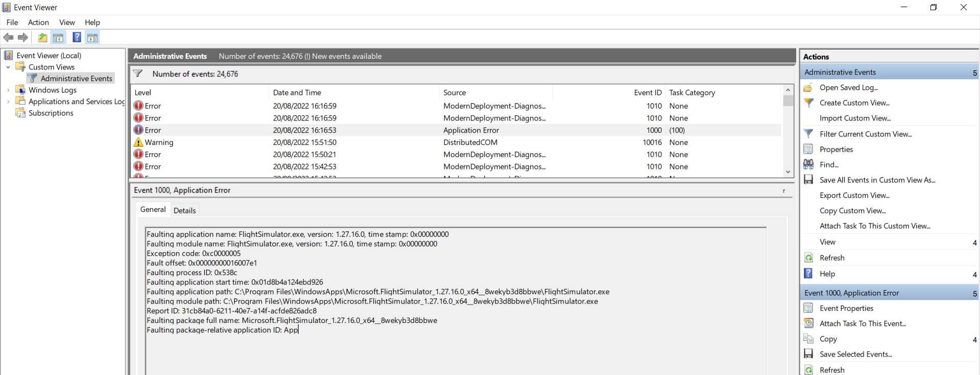
Task: Open the View menu in the menu bar
Action: pyautogui.click(x=67, y=22)
